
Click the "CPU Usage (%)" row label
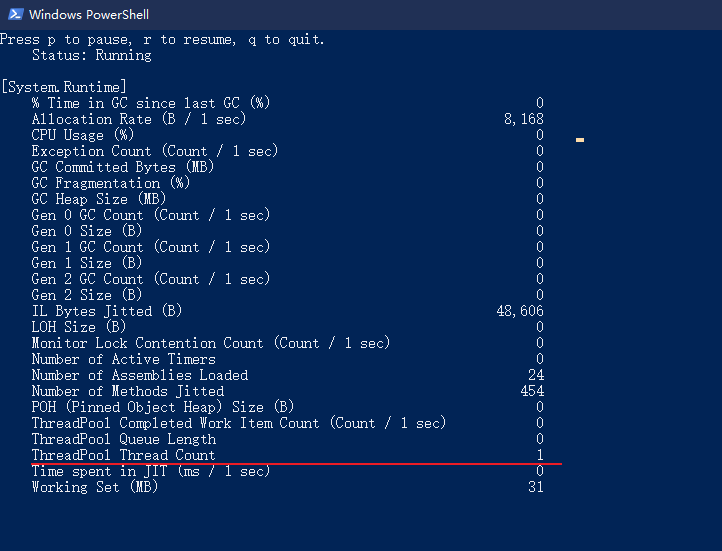pos(82,135)
